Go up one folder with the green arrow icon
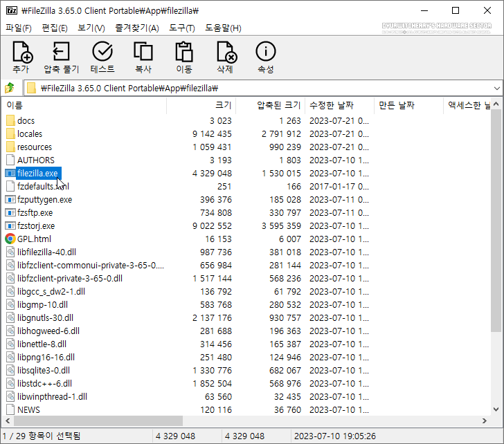 click(x=10, y=88)
